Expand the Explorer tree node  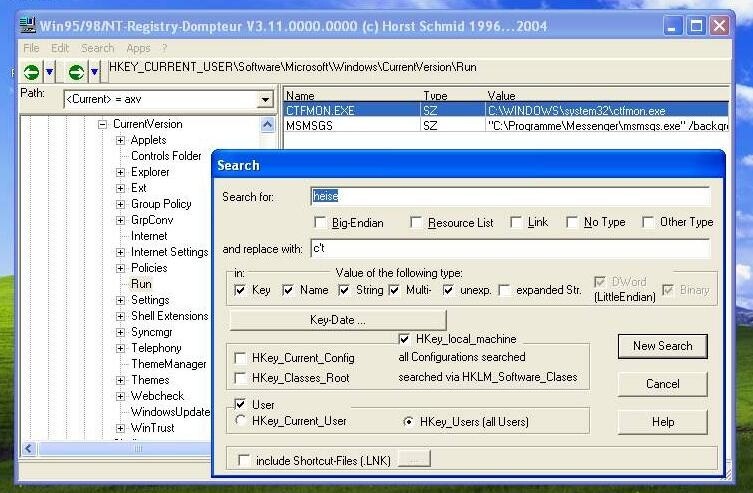point(120,172)
